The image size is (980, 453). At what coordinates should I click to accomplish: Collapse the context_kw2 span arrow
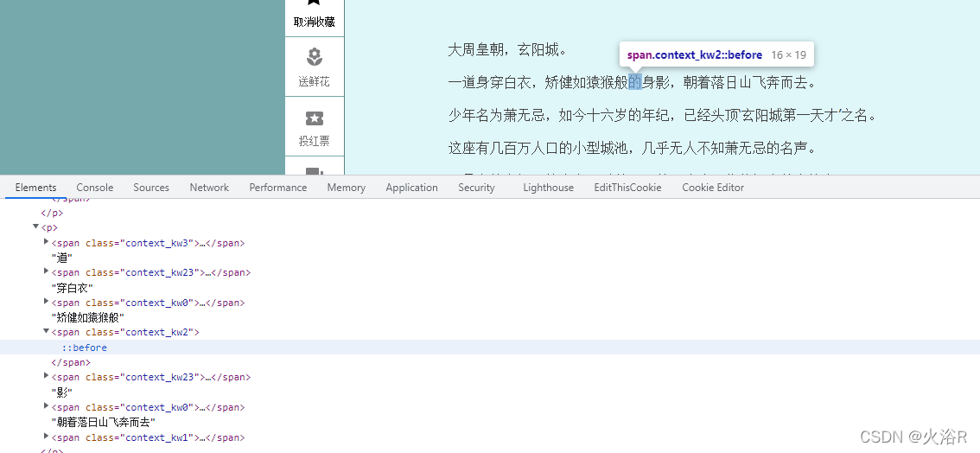tap(47, 332)
